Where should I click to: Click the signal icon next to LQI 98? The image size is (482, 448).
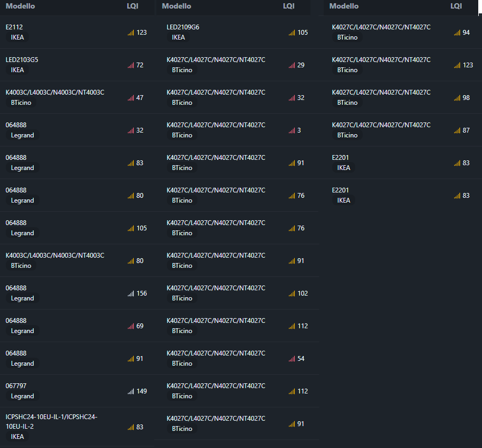[x=457, y=98]
